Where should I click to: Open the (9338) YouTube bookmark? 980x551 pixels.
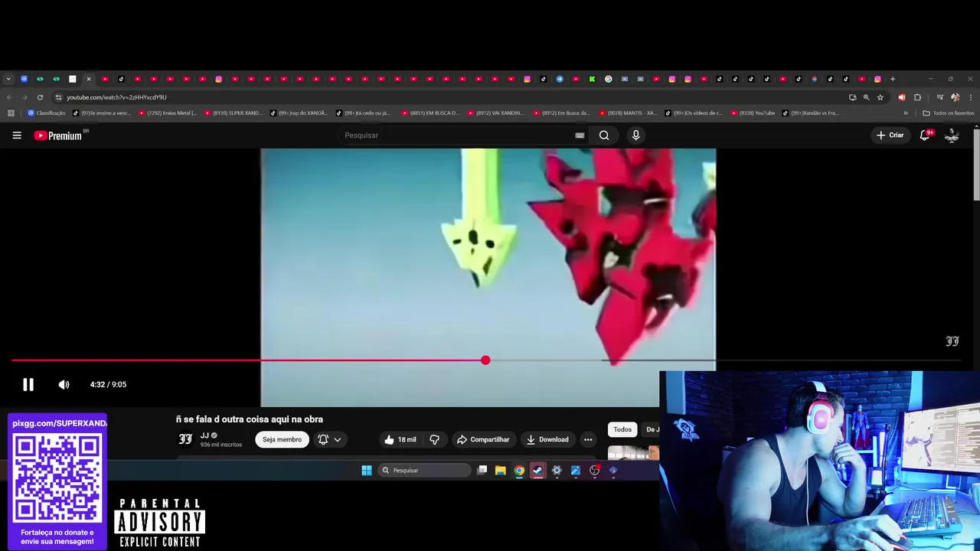pyautogui.click(x=753, y=113)
